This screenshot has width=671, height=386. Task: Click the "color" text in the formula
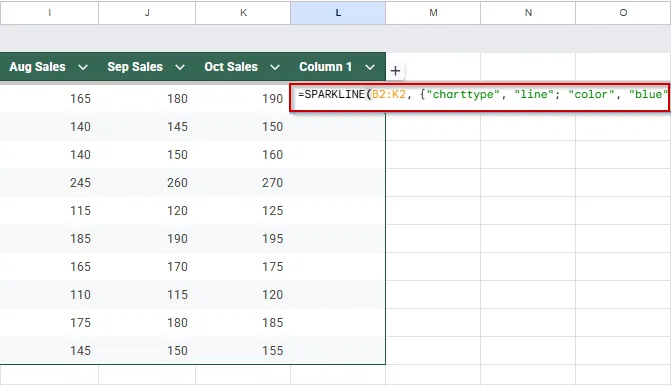click(591, 94)
